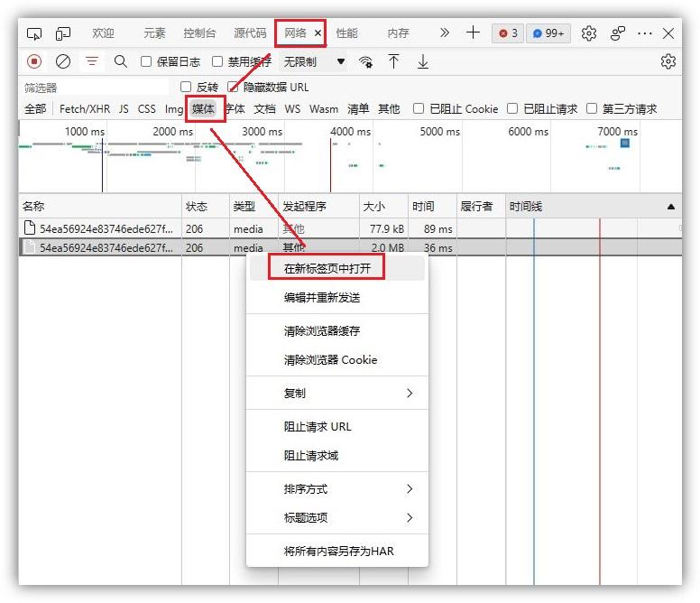Stop recording network log
Screen dimensions: 700x603
(34, 61)
